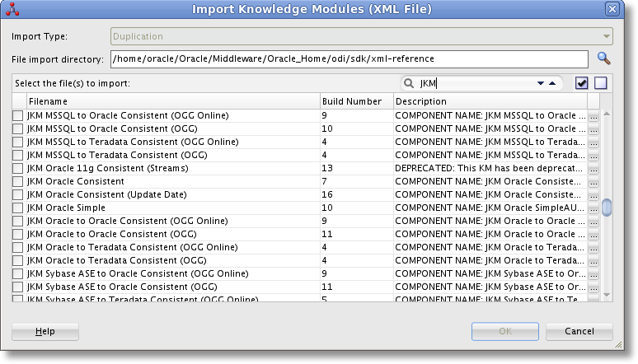The height and width of the screenshot is (364, 638).
Task: Click the Cancel button
Action: tap(579, 331)
